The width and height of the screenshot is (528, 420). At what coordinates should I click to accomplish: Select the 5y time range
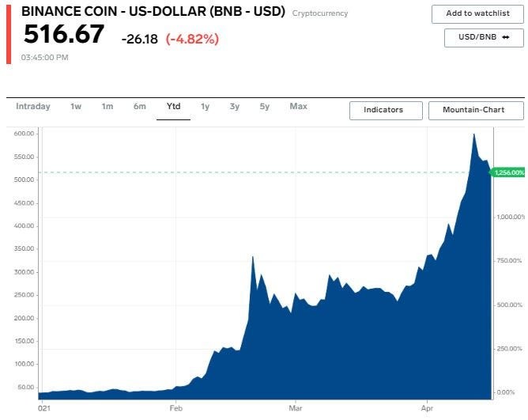pos(265,107)
